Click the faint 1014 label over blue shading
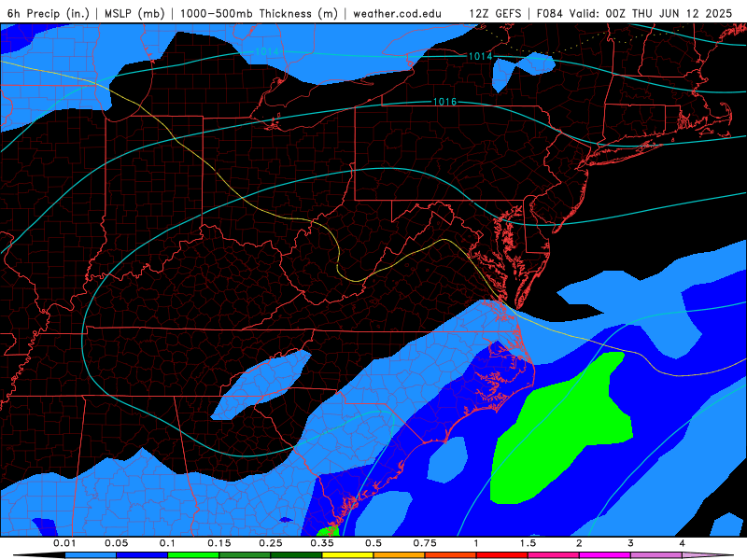Screen dimensions: 747x560 [267, 51]
